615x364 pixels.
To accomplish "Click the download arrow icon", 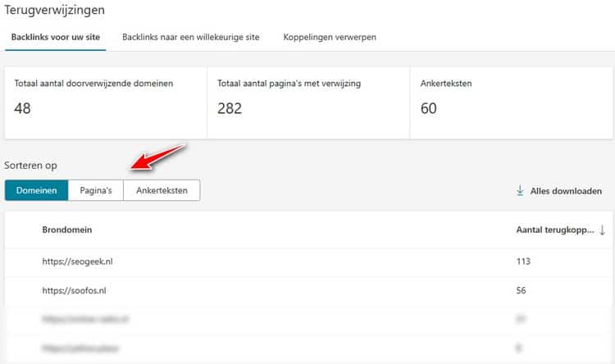I will 520,191.
